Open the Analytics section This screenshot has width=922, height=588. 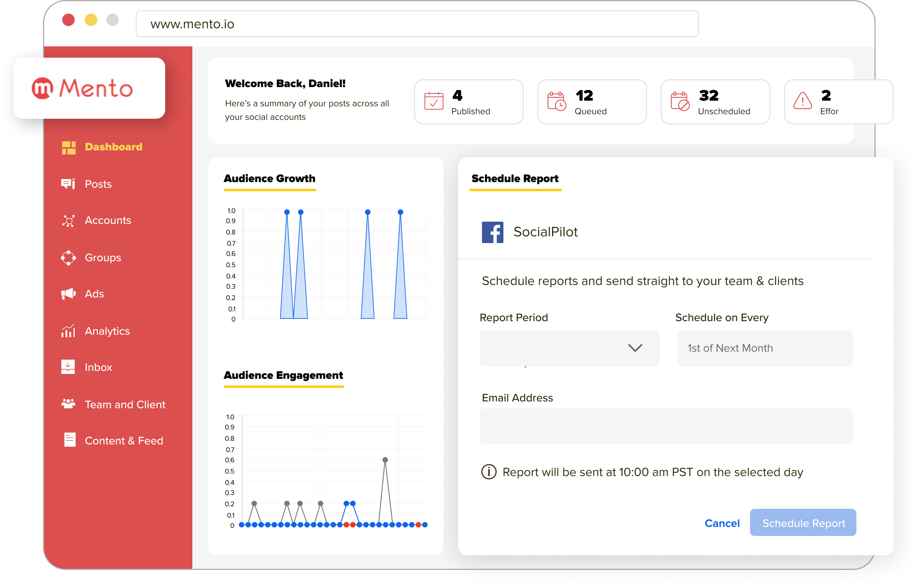click(x=107, y=332)
